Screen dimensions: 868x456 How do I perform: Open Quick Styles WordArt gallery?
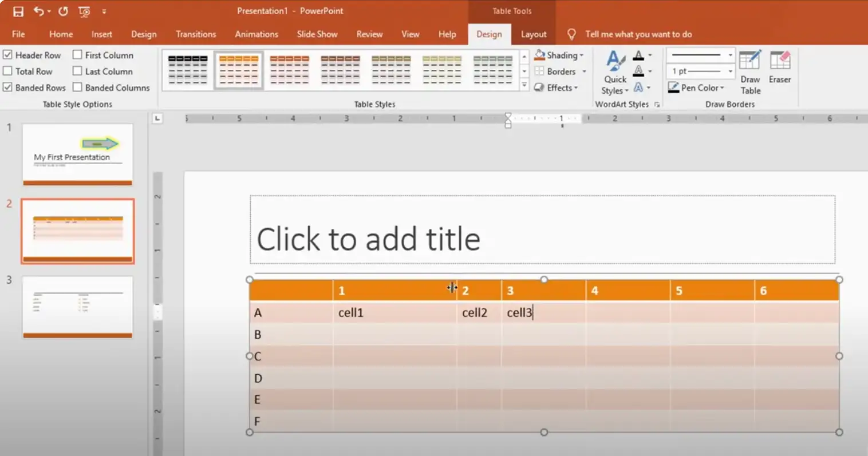pos(615,73)
